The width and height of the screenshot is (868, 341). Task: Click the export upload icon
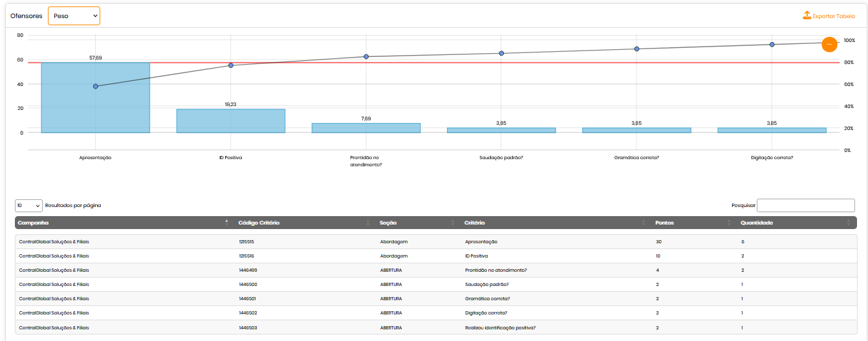pyautogui.click(x=807, y=16)
